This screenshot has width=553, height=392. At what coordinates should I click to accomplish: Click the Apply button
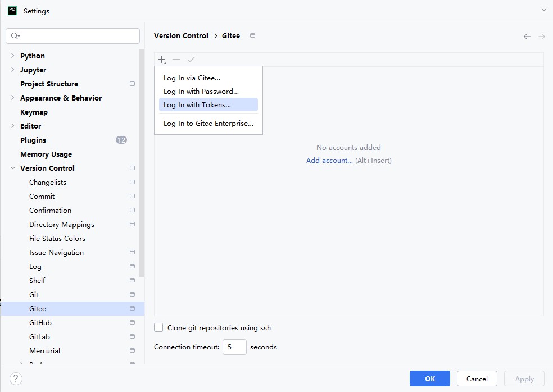(x=524, y=379)
